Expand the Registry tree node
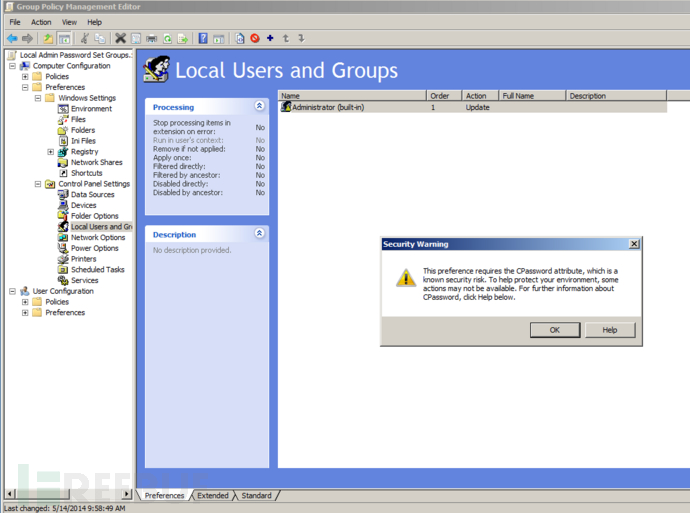Screen dimensions: 690x513 pyautogui.click(x=51, y=152)
